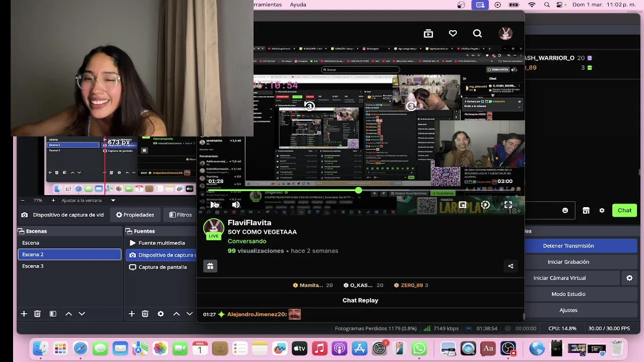644x362 pixels.
Task: Open Filtros for the selected source
Action: (181, 215)
